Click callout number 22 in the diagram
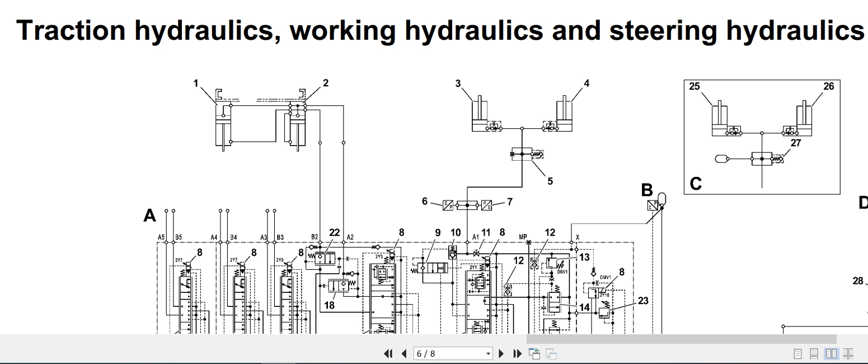Screen dimensions: 868x364 click(334, 232)
